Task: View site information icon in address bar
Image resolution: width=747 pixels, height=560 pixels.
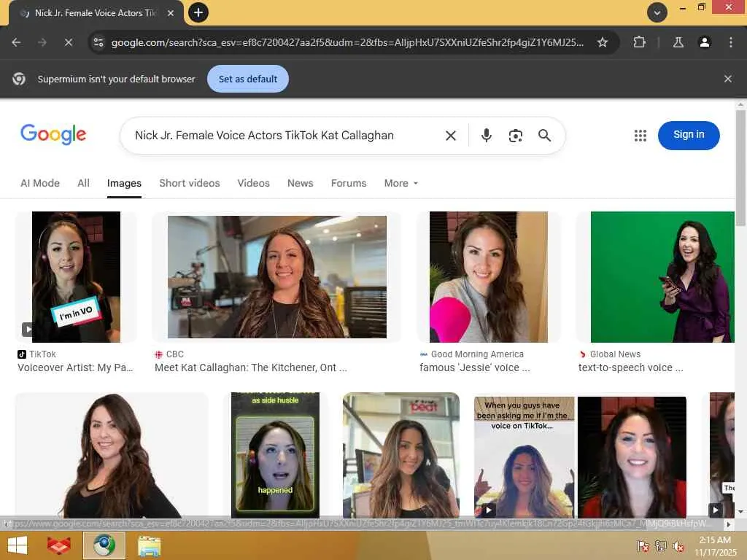Action: (x=98, y=42)
